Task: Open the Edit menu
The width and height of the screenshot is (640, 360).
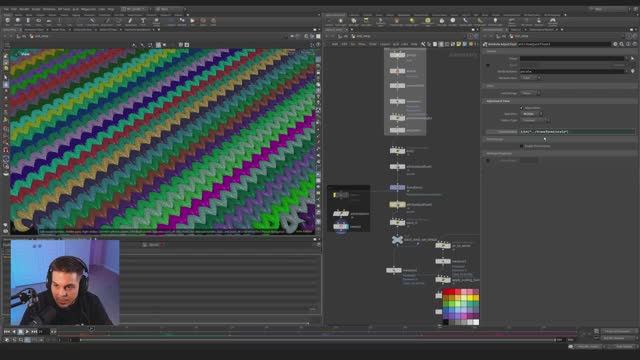Action: point(14,9)
